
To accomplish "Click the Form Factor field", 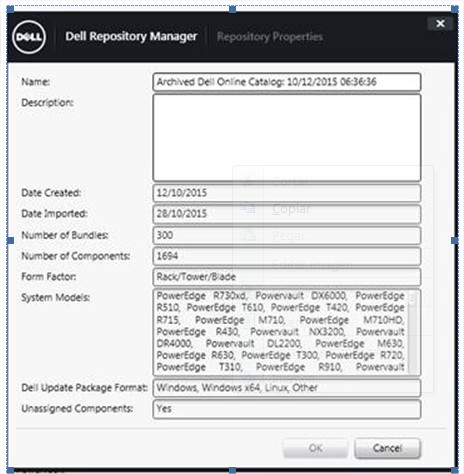I will pos(287,277).
